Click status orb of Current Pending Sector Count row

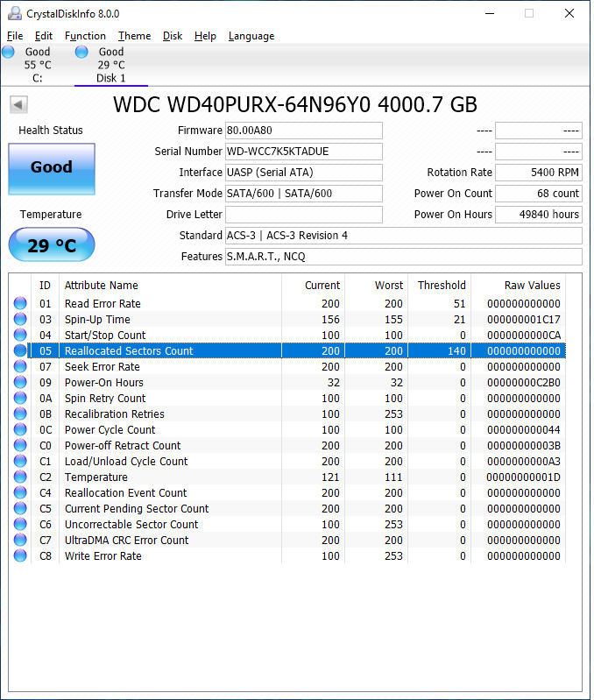[20, 508]
